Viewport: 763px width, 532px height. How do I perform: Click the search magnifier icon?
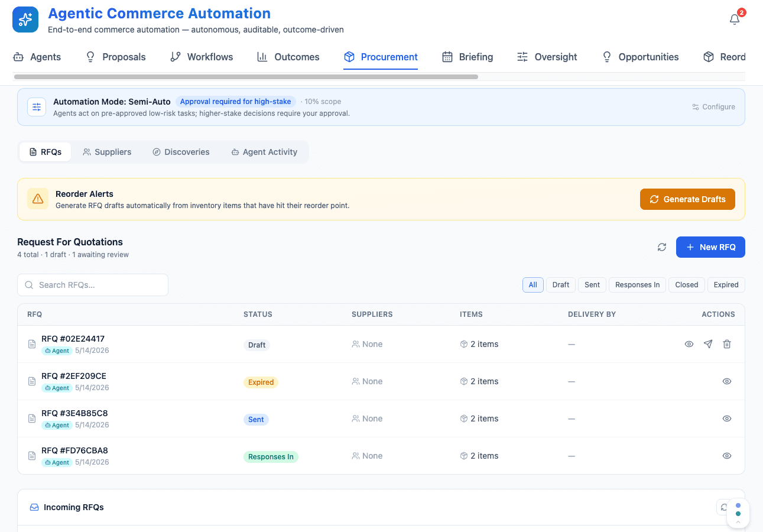29,285
